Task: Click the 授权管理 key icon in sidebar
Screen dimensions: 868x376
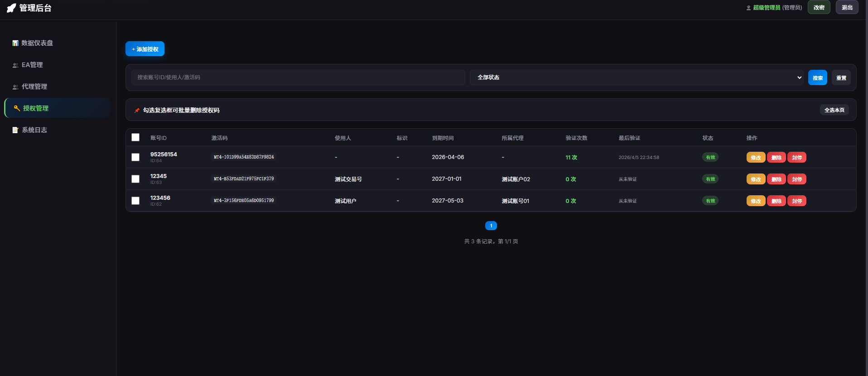Action: coord(17,108)
